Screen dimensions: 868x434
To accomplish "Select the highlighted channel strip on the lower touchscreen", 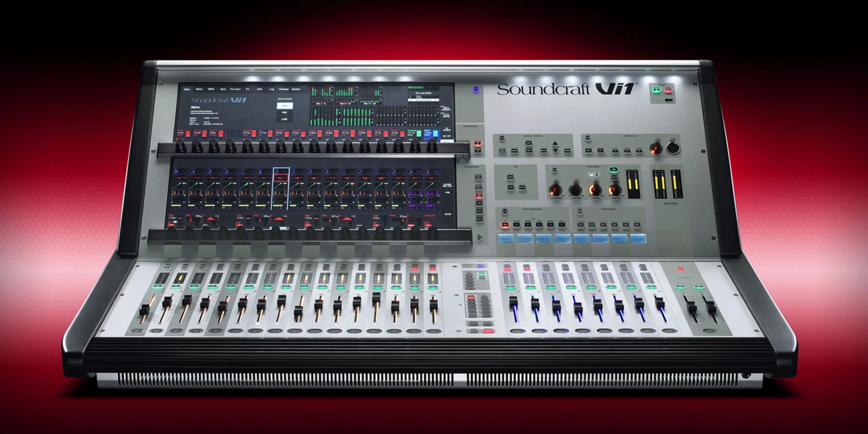I will (x=280, y=188).
